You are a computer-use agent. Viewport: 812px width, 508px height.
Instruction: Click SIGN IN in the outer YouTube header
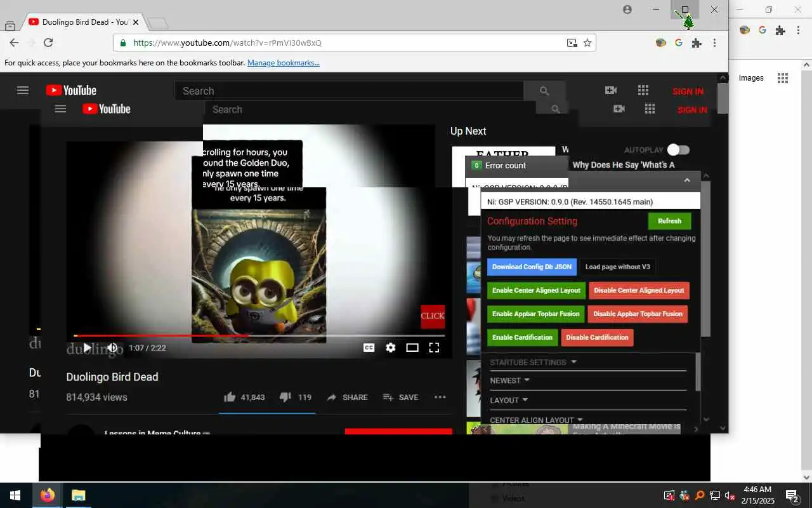[688, 91]
